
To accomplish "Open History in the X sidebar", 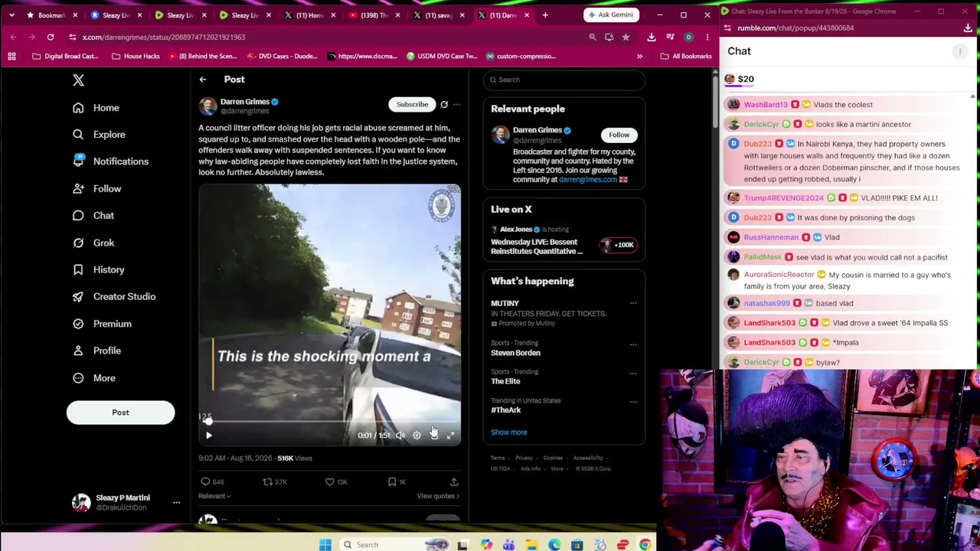I will click(98, 269).
